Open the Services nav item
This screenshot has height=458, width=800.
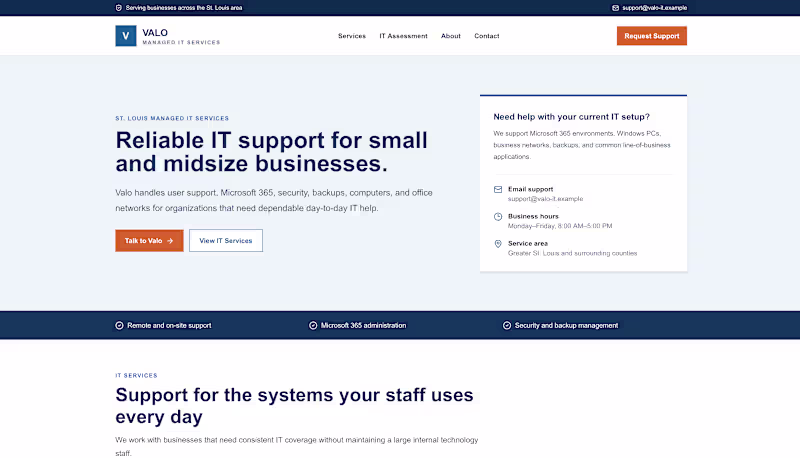(x=352, y=36)
